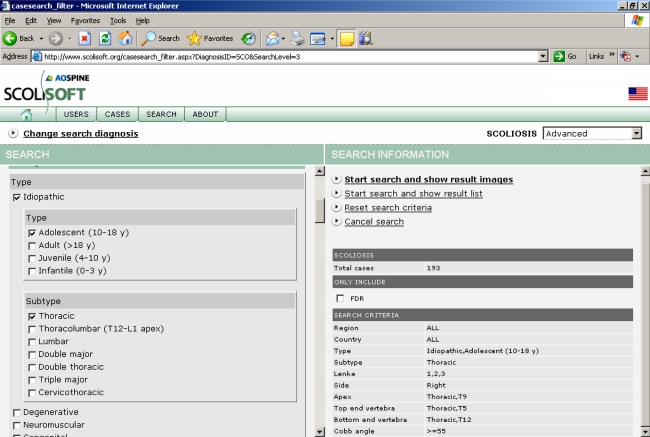Check the Adult (>18 y) checkbox

[32, 246]
